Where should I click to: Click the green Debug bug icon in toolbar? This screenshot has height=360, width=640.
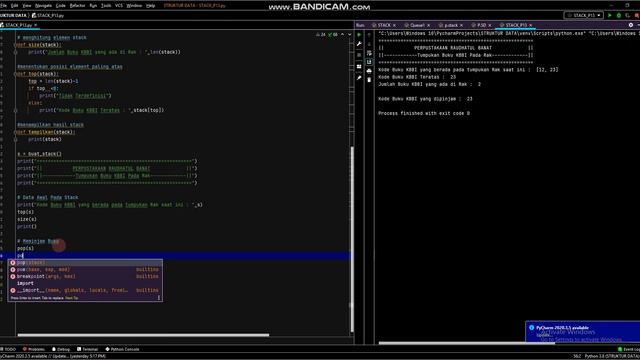click(x=619, y=16)
